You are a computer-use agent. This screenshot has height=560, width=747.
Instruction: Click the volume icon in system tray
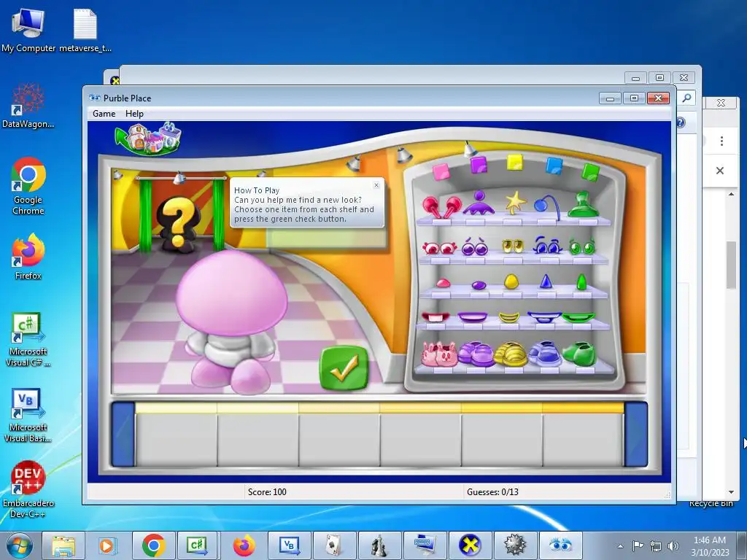coord(673,546)
